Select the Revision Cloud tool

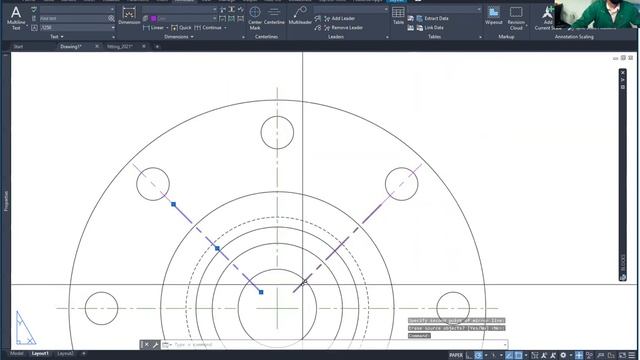[x=516, y=18]
